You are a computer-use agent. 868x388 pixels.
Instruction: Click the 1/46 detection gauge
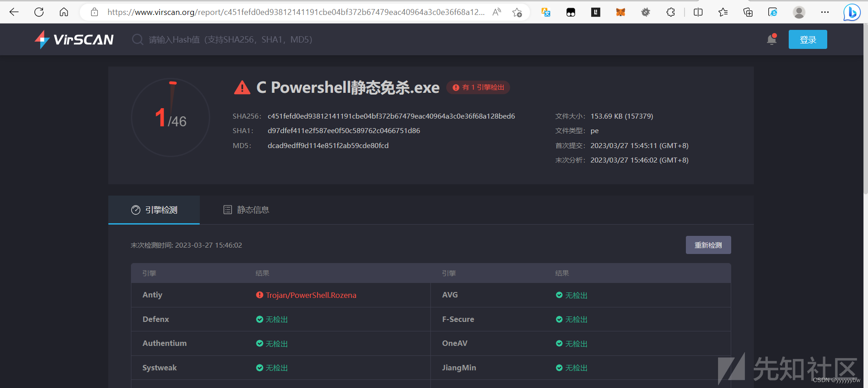click(170, 118)
